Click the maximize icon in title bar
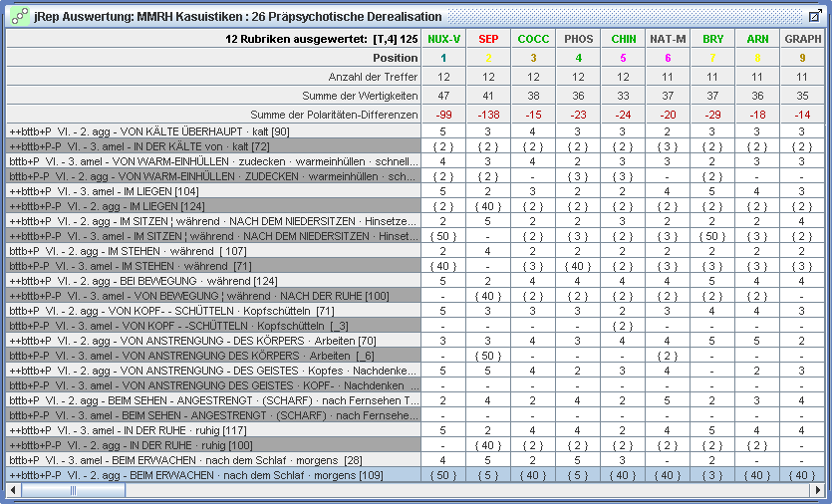 pos(813,16)
